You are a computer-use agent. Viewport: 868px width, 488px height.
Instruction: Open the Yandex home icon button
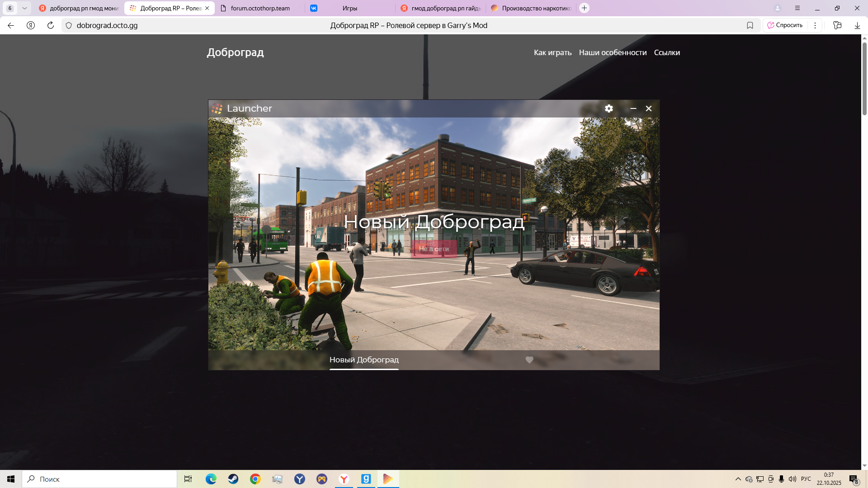click(31, 25)
